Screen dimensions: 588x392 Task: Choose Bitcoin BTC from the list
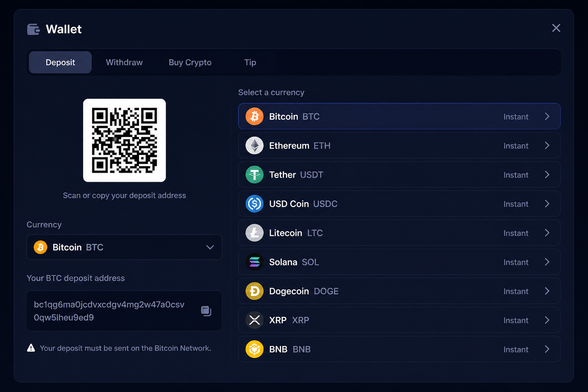tap(399, 116)
